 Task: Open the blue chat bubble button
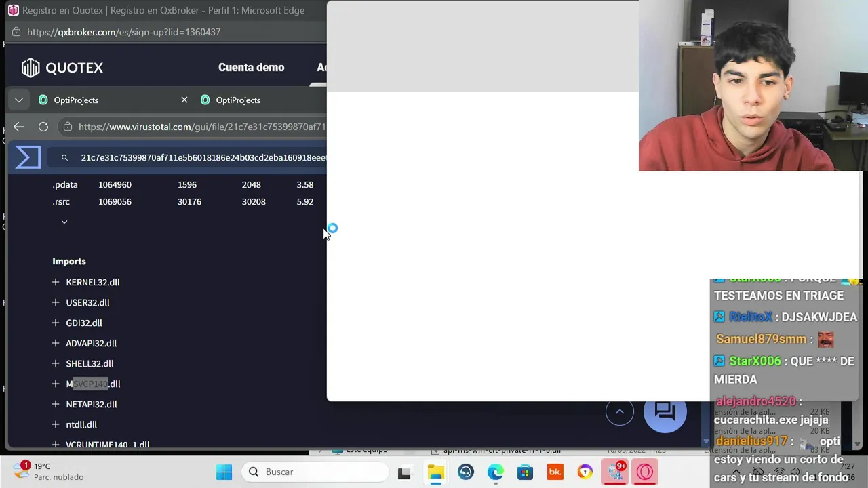[x=665, y=411]
